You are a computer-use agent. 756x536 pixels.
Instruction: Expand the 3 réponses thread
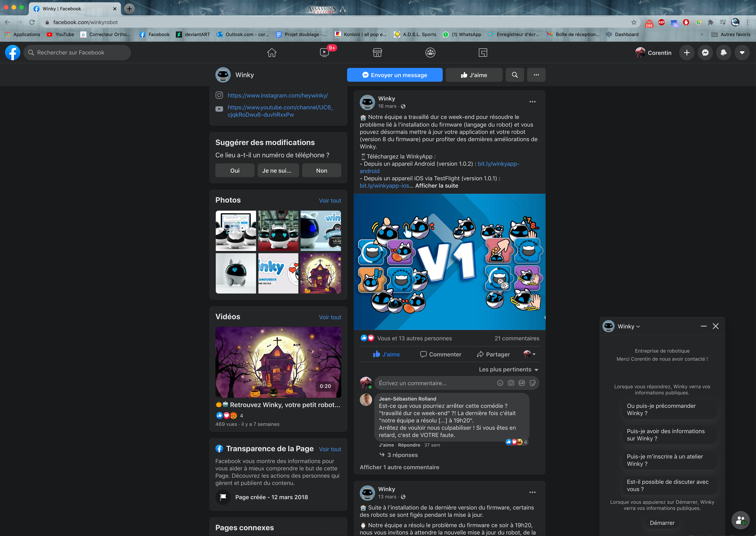point(399,455)
